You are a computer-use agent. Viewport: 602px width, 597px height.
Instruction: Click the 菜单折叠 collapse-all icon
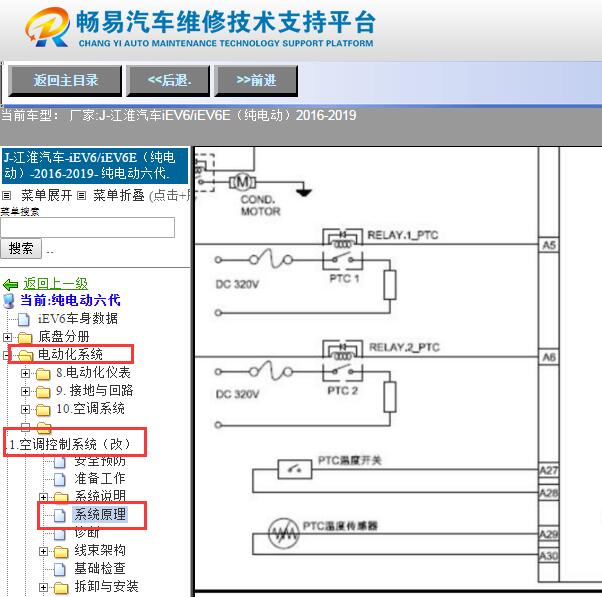[81, 196]
